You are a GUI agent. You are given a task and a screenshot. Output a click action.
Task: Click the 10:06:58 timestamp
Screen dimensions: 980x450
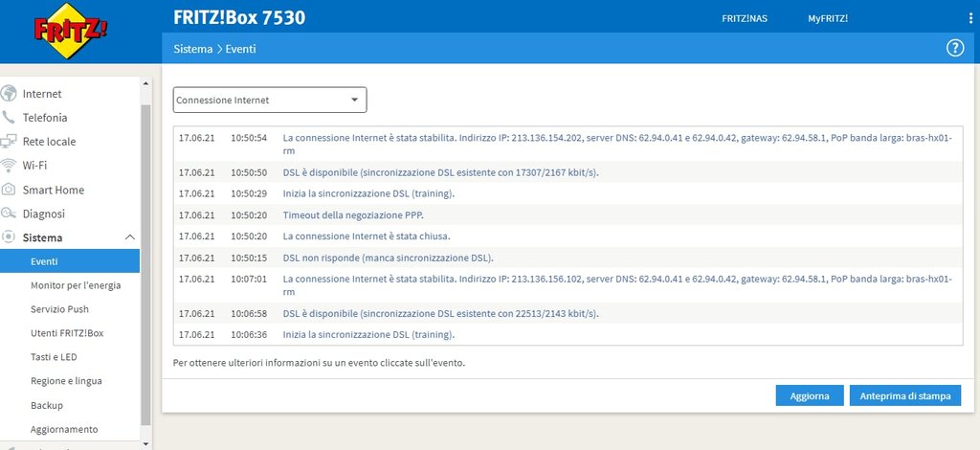point(249,313)
